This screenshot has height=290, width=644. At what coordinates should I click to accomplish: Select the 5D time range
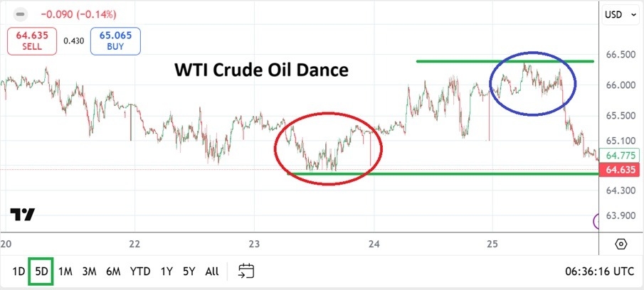[x=41, y=271]
